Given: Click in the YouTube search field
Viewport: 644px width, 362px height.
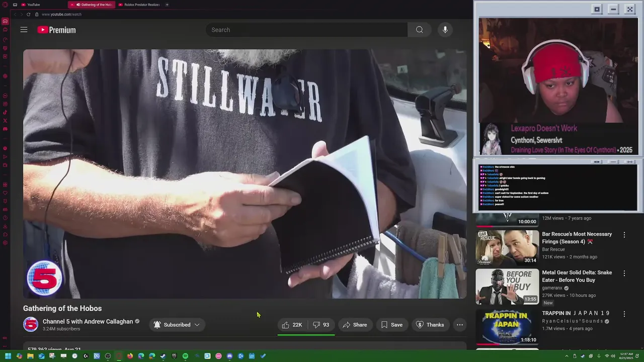Looking at the screenshot, I should (x=306, y=30).
